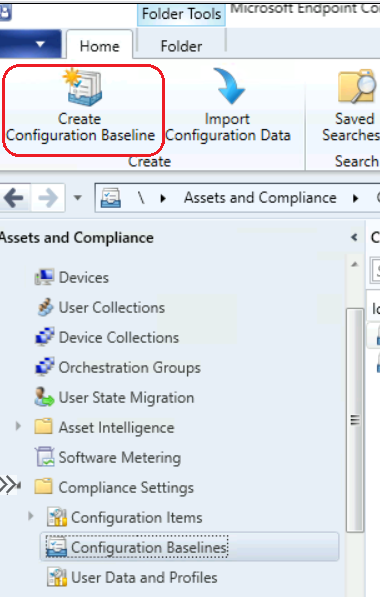Screen dimensions: 380x597
Task: Collapse the Assets and Compliance navigation pane
Action: point(354,238)
